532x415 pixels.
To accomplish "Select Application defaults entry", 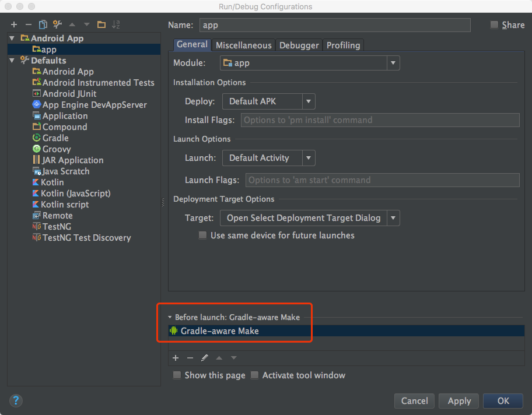I will (x=60, y=115).
